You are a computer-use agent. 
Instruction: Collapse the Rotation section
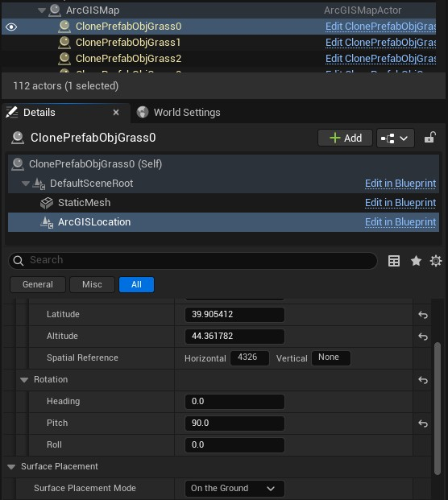[24, 380]
